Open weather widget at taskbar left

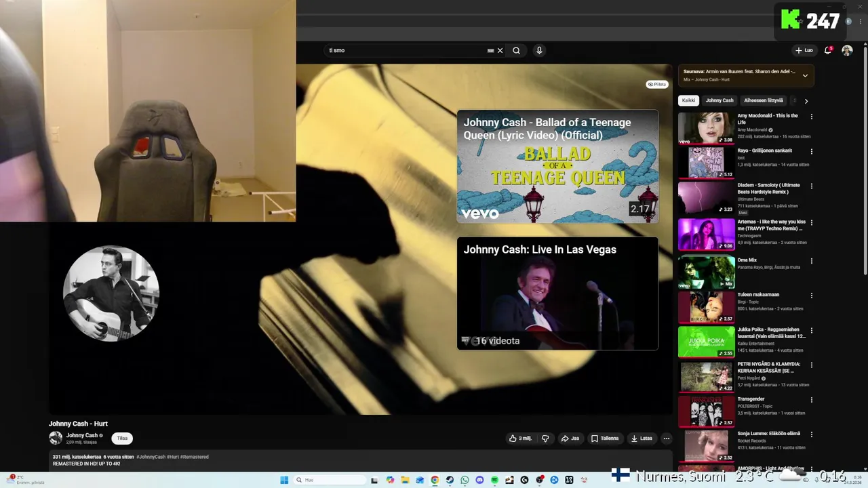(27, 480)
